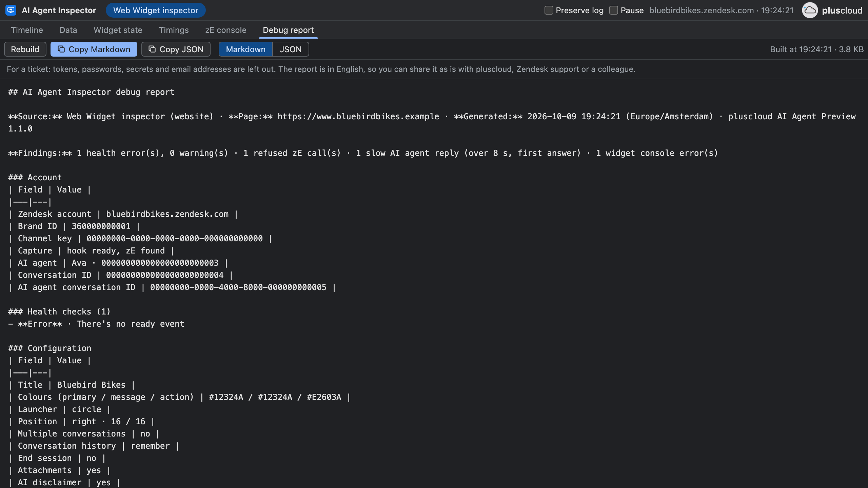Click the 'Capture | hook ready, zE found' row

[91, 251]
